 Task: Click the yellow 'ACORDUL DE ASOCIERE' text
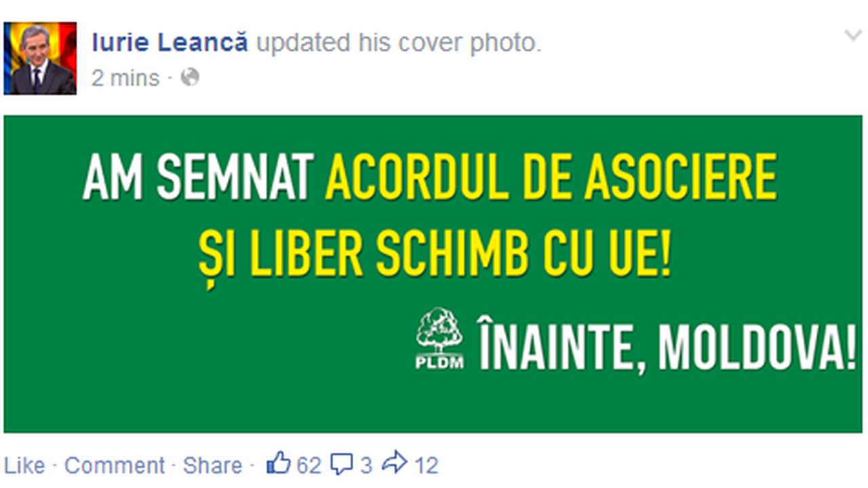coord(551,178)
